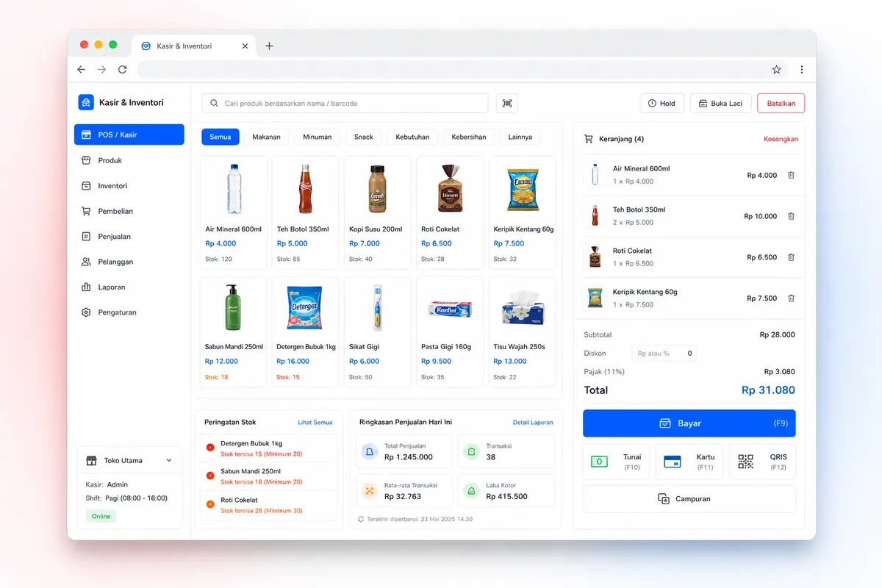Viewport: 882px width, 588px height.
Task: Add Sikat Gigi to cart
Action: tap(377, 331)
